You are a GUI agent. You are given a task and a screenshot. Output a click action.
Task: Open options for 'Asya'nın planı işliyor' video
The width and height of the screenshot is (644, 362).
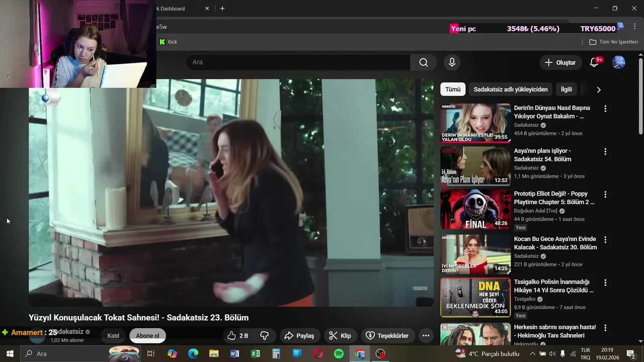pos(605,151)
